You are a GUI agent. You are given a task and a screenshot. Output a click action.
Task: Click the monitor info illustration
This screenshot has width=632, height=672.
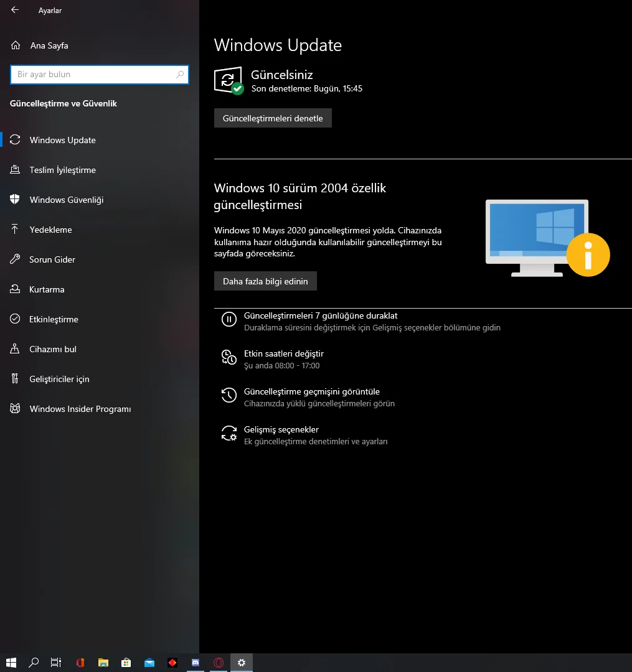pyautogui.click(x=547, y=238)
